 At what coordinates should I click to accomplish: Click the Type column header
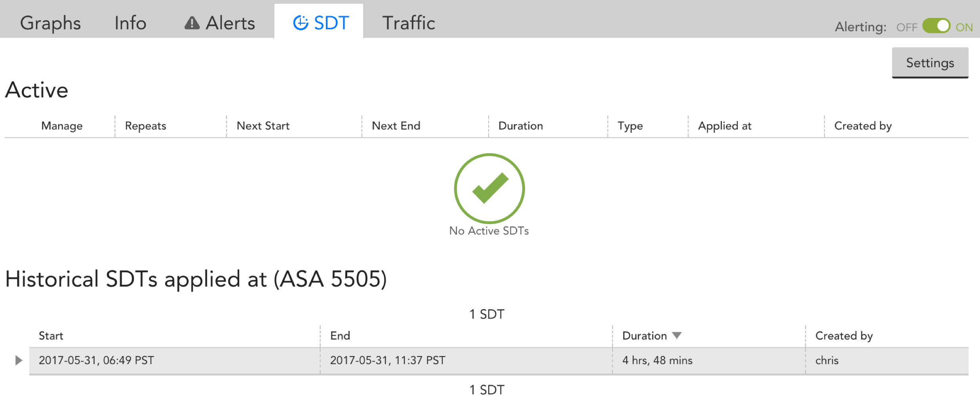630,126
